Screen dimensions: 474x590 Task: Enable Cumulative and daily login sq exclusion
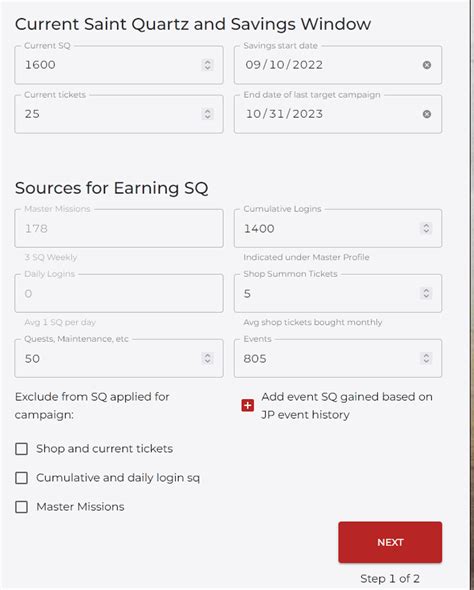click(21, 478)
